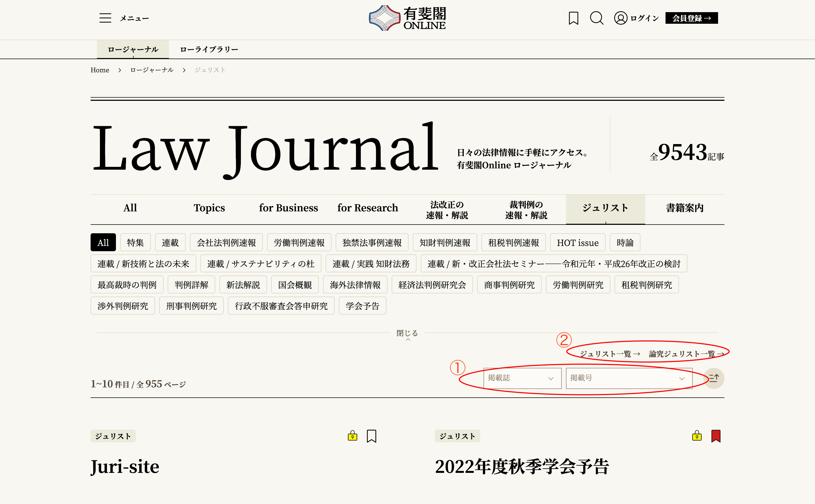Click the lock icon on Juri-site article
Viewport: 815px width, 504px height.
click(x=352, y=436)
